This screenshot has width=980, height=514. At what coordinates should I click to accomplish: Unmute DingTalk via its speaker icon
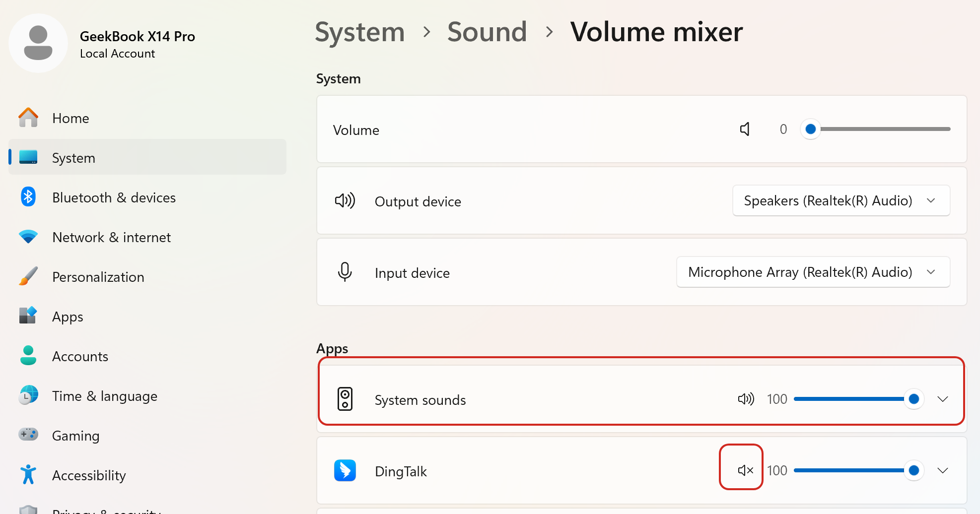coord(745,470)
